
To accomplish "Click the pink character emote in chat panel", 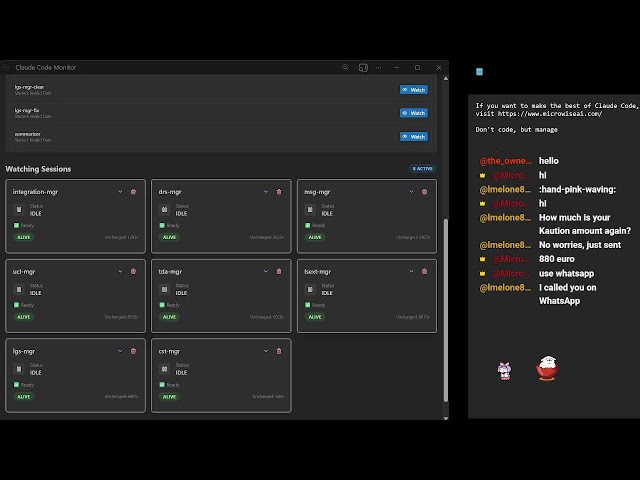I will point(504,371).
